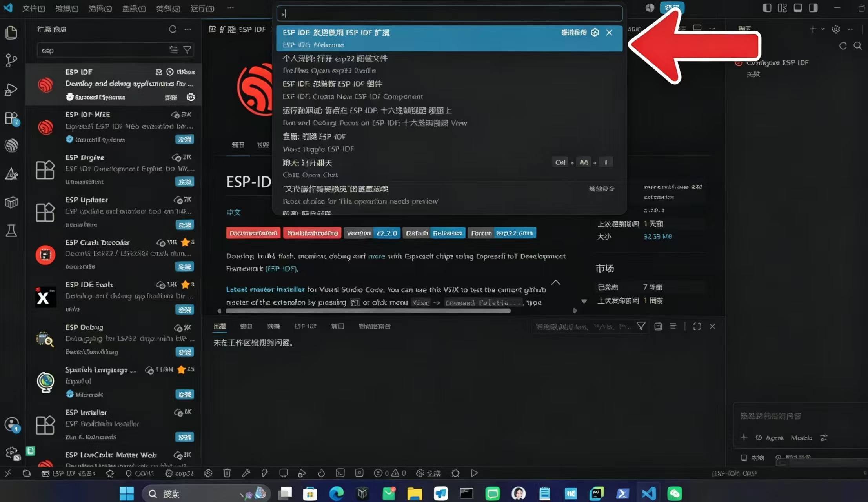The image size is (868, 502).
Task: Start a new chat with the plus icon
Action: click(x=813, y=29)
